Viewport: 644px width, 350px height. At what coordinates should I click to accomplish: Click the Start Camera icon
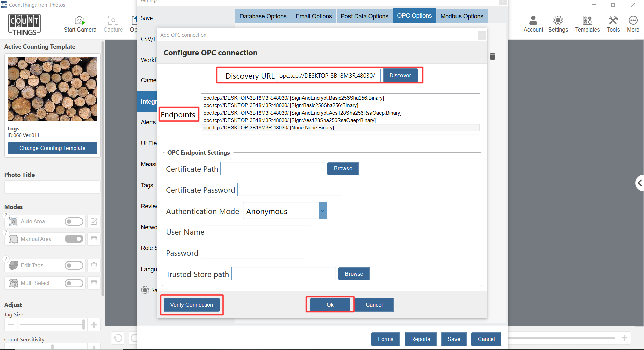click(80, 21)
